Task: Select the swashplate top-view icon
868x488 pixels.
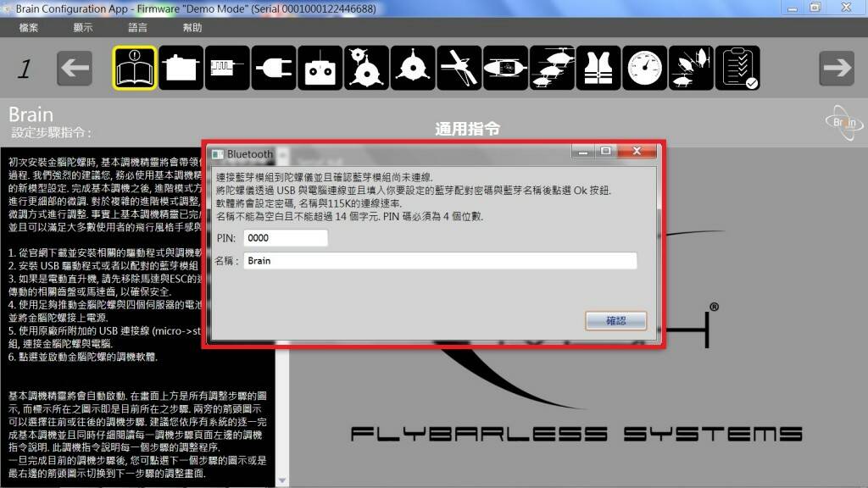Action: click(413, 69)
